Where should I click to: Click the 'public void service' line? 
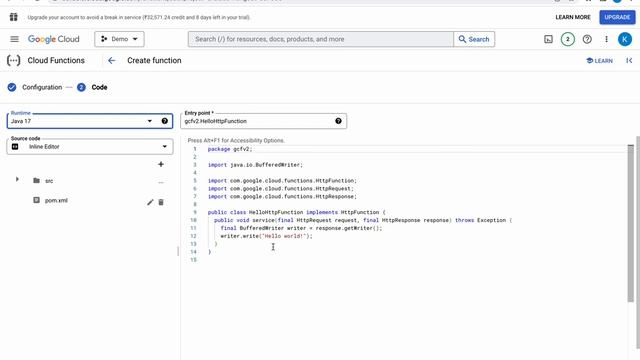362,220
